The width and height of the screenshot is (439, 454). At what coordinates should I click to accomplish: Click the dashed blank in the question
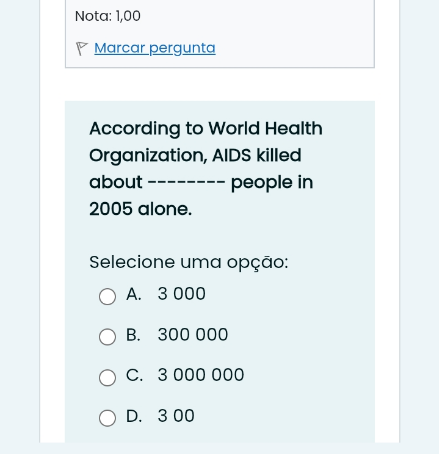[x=186, y=182]
